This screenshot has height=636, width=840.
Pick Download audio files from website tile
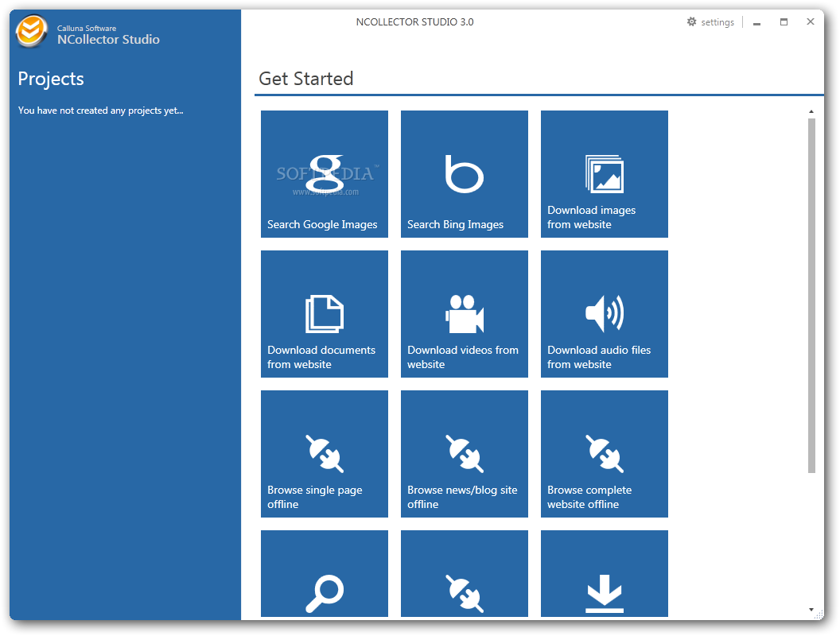coord(605,314)
